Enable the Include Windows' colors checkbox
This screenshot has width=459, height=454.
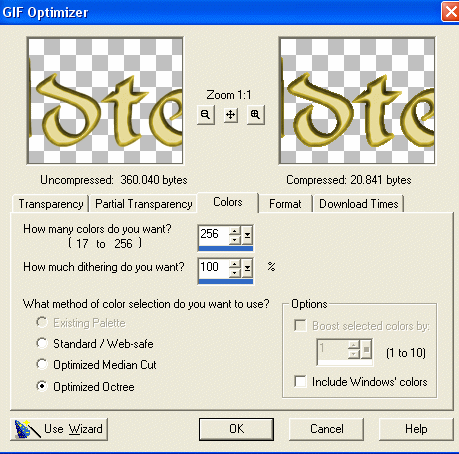(x=300, y=381)
